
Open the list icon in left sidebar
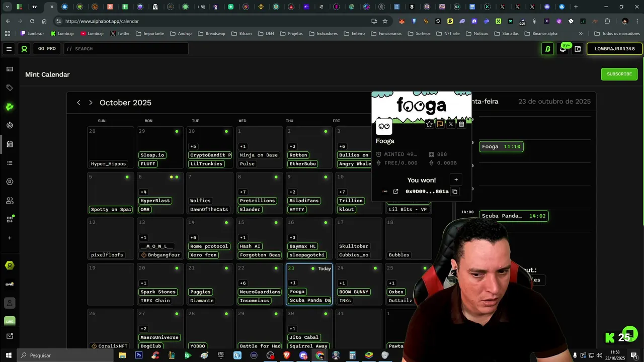click(x=10, y=163)
